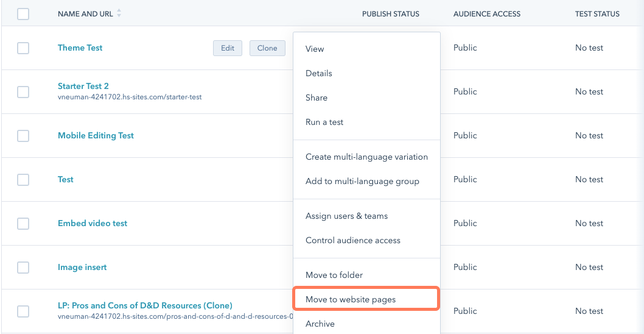Screen dimensions: 644x334
Task: Open the Mobile Editing Test page link
Action: coord(96,135)
